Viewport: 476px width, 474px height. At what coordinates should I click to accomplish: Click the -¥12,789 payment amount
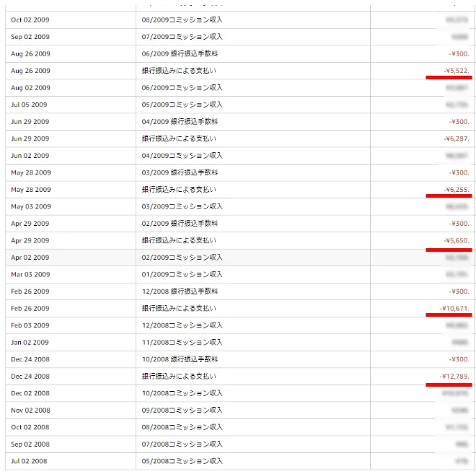pos(454,377)
